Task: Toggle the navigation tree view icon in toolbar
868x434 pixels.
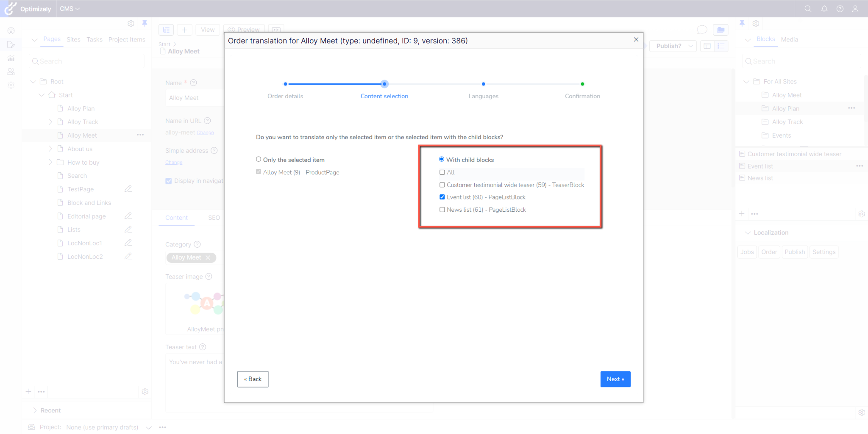Action: 166,30
